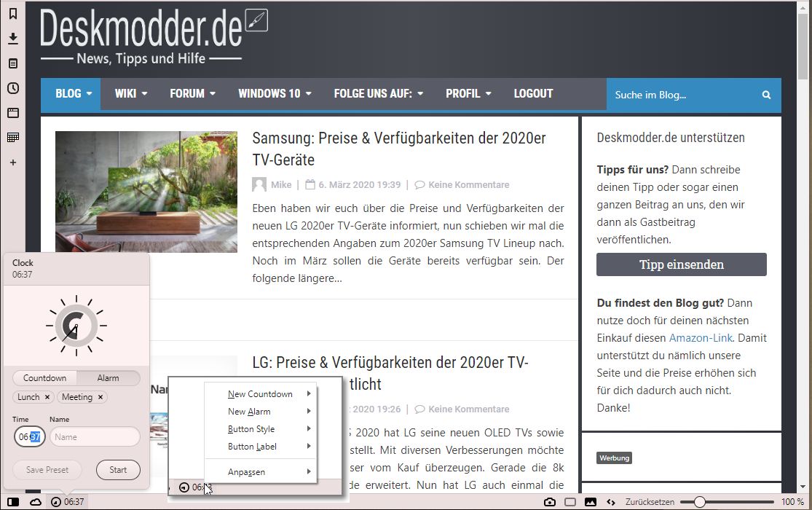Image resolution: width=812 pixels, height=510 pixels.
Task: Click the analog clock face in the popup
Action: pos(76,326)
